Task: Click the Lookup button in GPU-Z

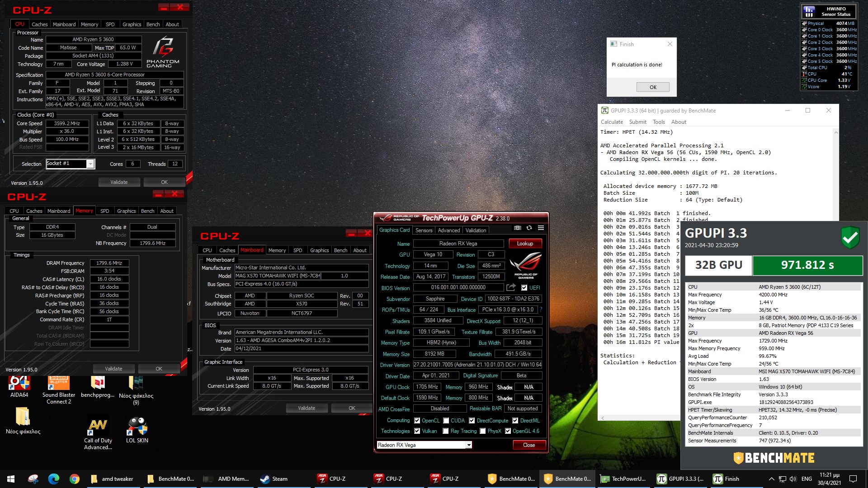Action: [525, 244]
